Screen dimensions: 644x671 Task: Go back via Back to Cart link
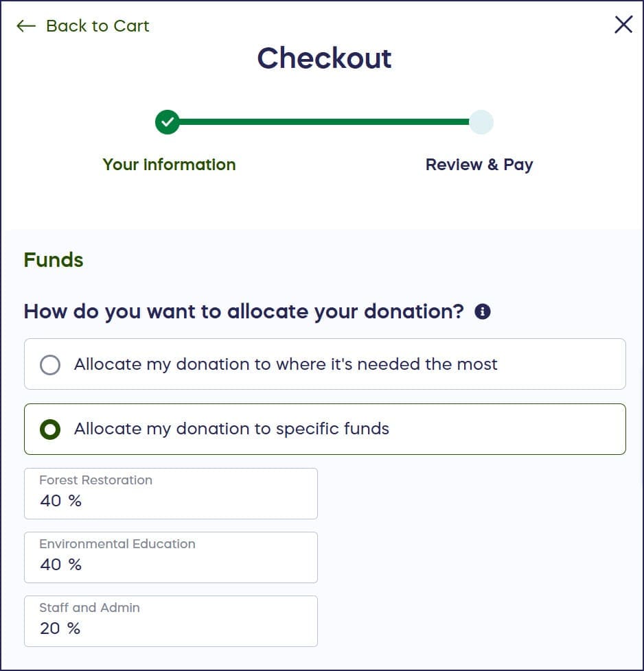click(97, 26)
